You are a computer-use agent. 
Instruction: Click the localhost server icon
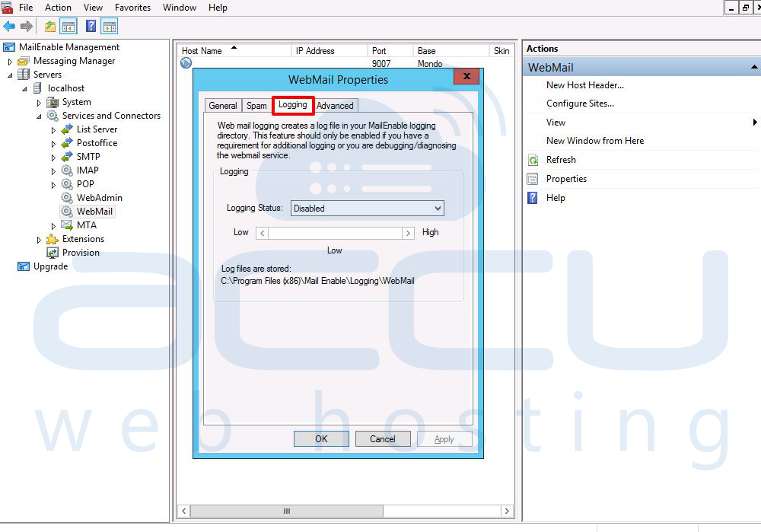(37, 88)
